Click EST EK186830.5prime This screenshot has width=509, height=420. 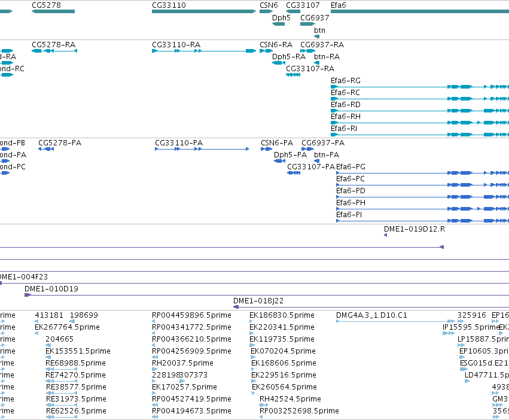point(251,321)
